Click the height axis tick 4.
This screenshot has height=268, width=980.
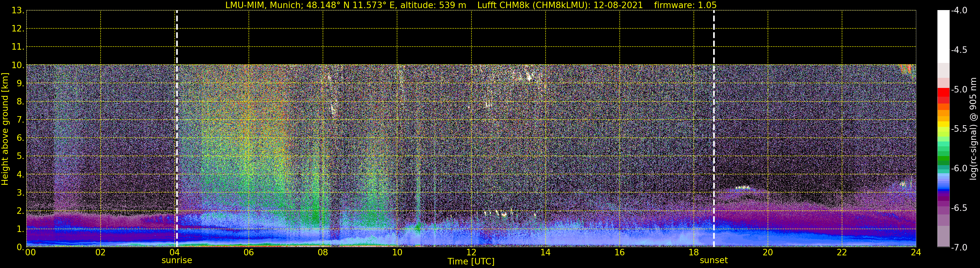tap(20, 175)
